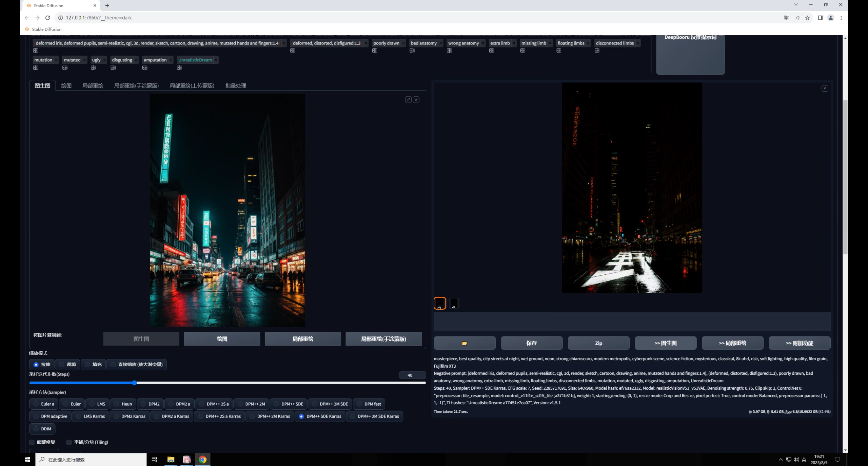
Task: Send result to >> 附加功能
Action: pos(799,343)
